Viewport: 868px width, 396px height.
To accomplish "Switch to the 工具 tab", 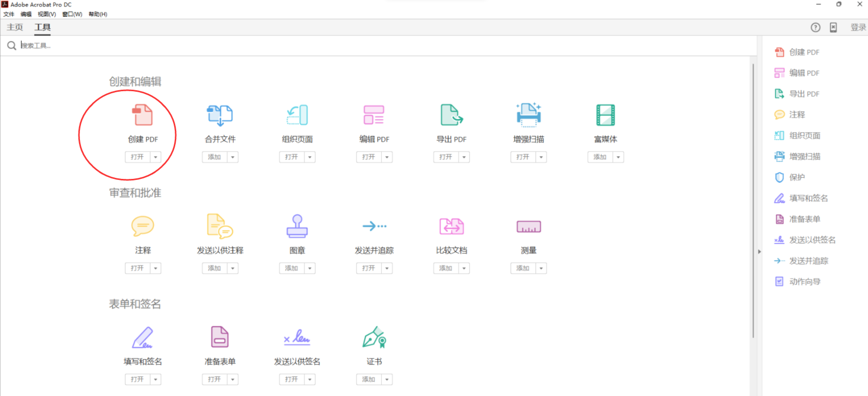I will coord(43,28).
